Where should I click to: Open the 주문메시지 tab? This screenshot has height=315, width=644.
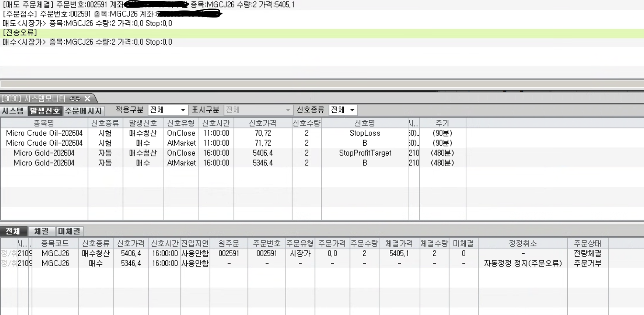click(x=83, y=111)
